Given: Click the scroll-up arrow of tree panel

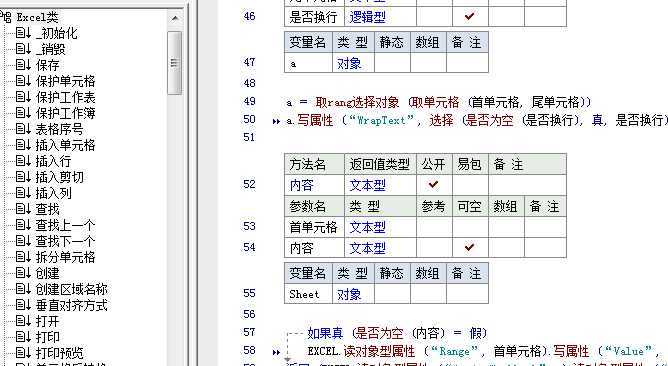Looking at the screenshot, I should 175,18.
